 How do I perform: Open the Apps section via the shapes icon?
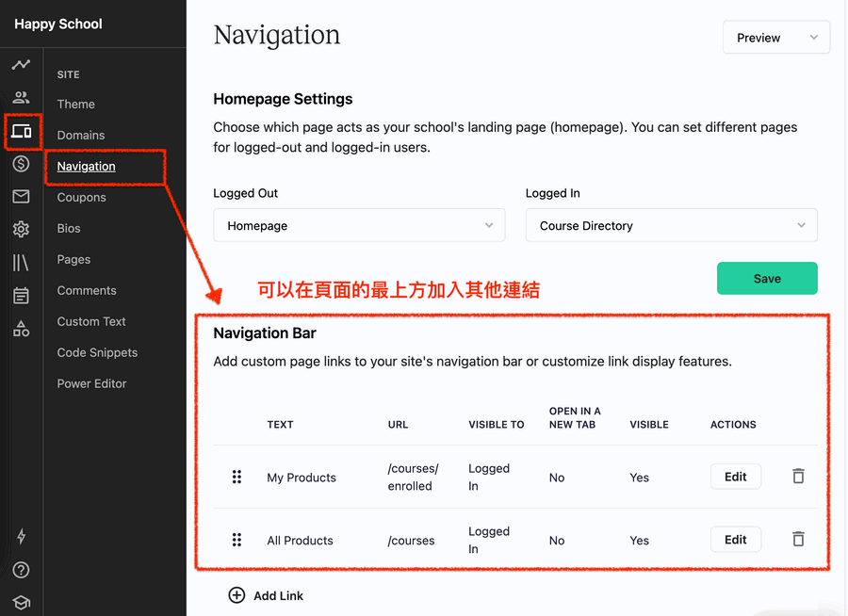pyautogui.click(x=21, y=328)
